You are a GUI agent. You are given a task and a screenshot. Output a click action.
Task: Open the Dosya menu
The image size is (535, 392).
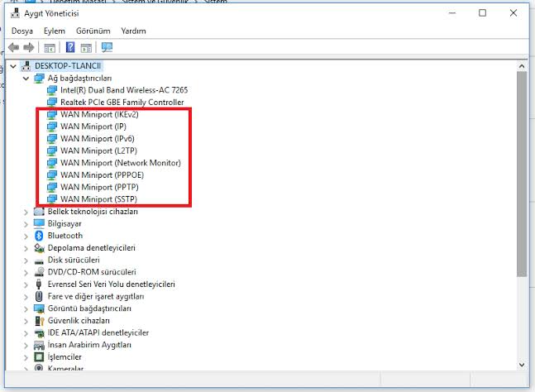pyautogui.click(x=22, y=31)
